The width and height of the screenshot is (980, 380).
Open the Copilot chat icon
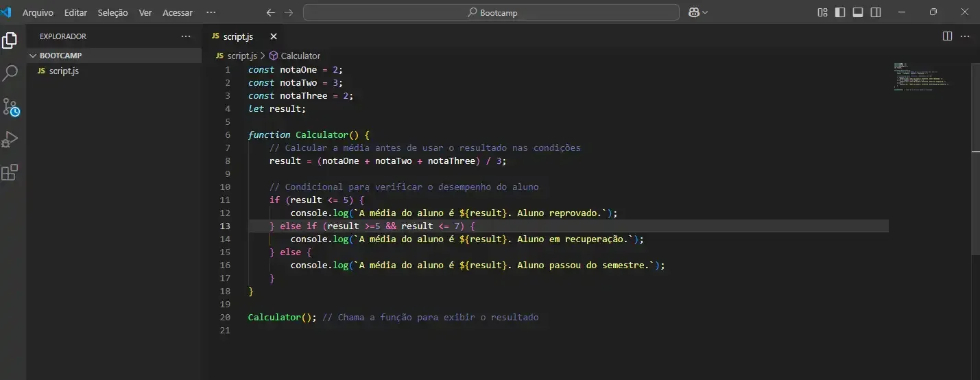[x=693, y=12]
